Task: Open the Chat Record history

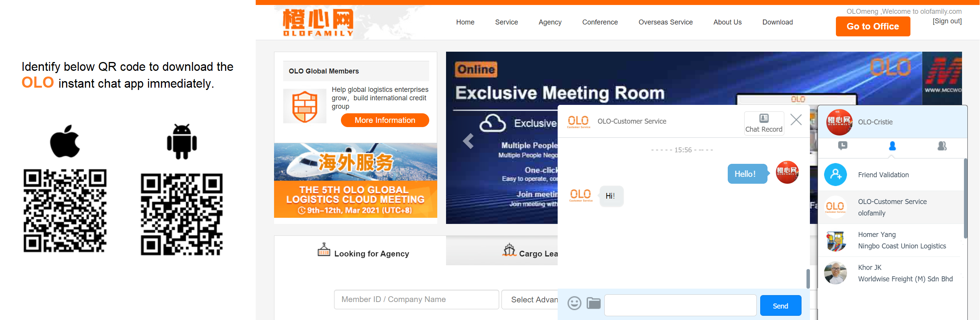Action: click(764, 123)
